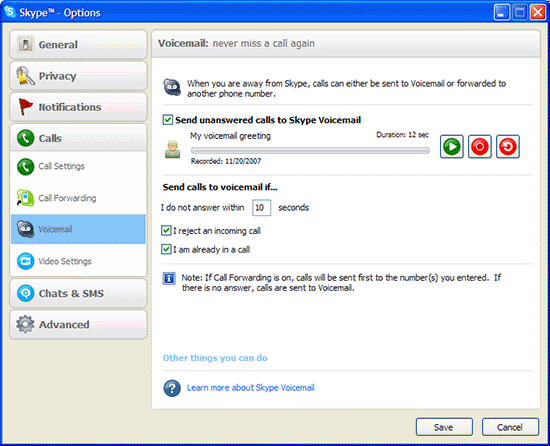This screenshot has height=446, width=550.
Task: Open the Notifications options section
Action: pyautogui.click(x=78, y=107)
